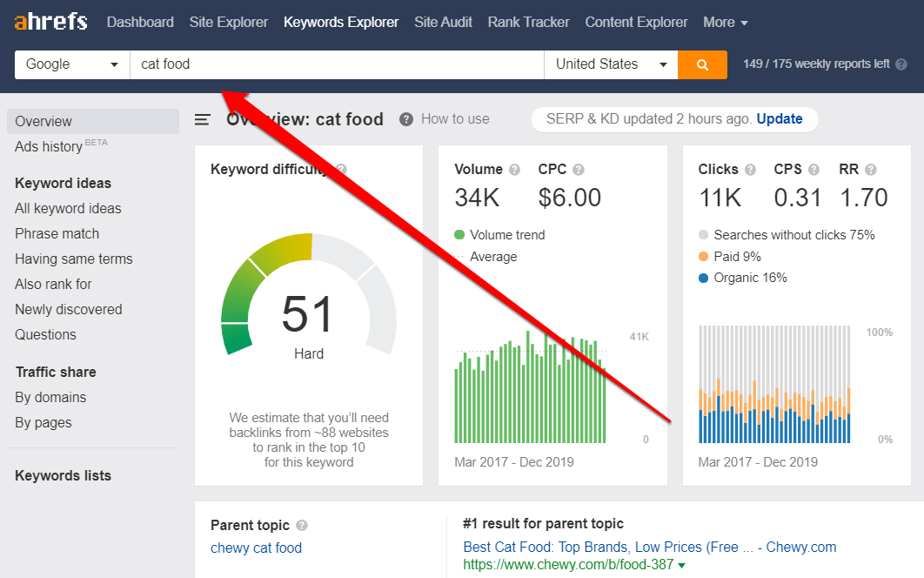Click the orange search magnifier button
The height and width of the screenshot is (578, 924).
(x=702, y=64)
